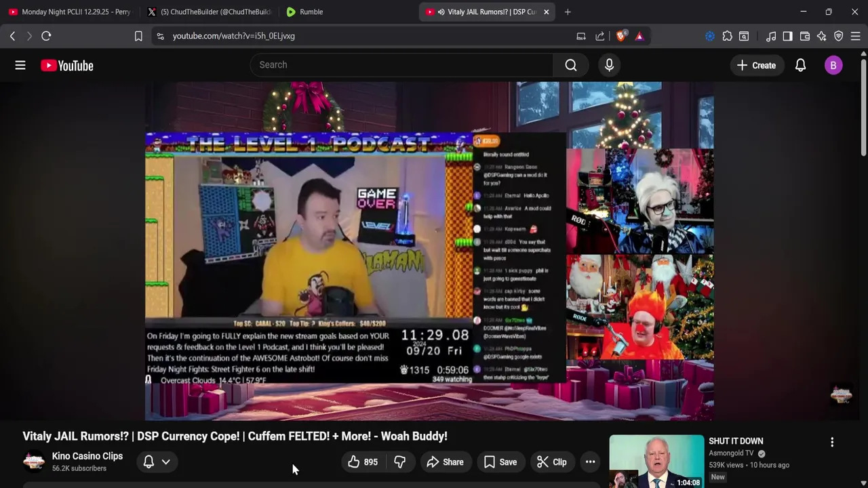This screenshot has width=868, height=488.
Task: Click the channel watermark on the video
Action: [x=841, y=394]
